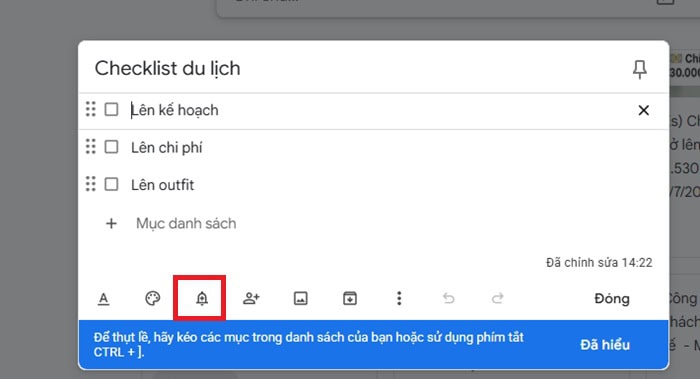Check the Lên kế hoạch checkbox
The image size is (700, 379).
tap(111, 109)
